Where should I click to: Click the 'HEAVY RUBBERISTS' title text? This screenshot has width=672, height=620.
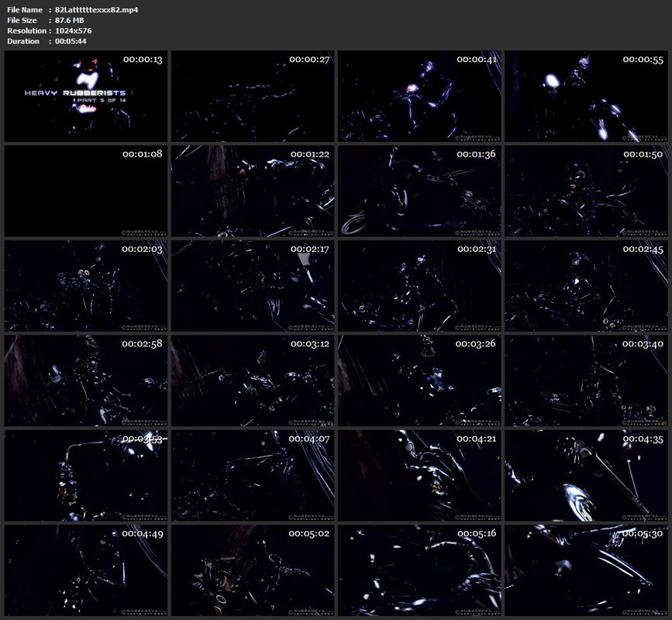click(x=75, y=93)
